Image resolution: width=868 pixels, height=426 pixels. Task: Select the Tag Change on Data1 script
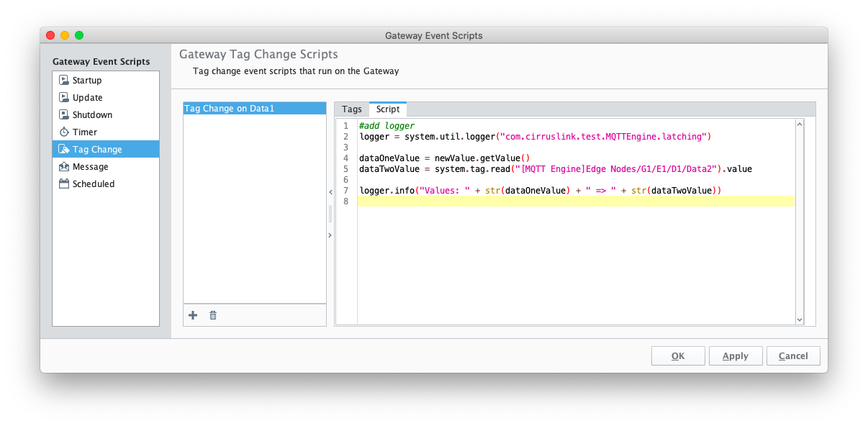255,109
